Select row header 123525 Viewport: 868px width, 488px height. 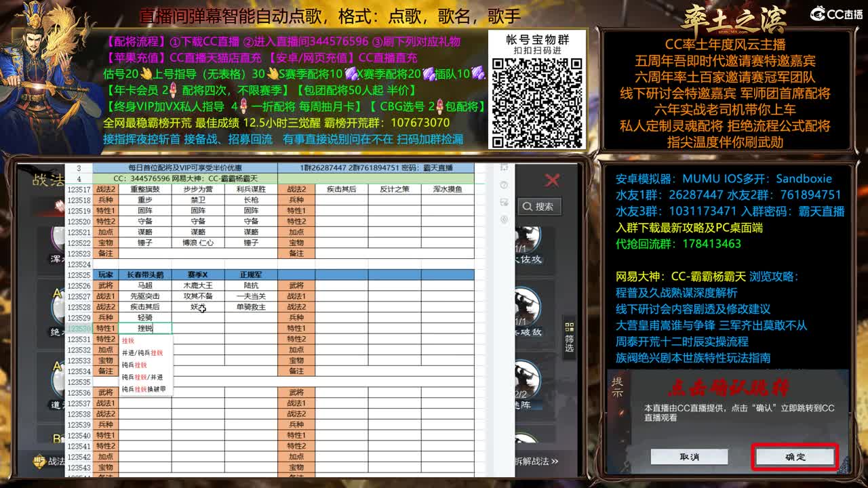[79, 275]
